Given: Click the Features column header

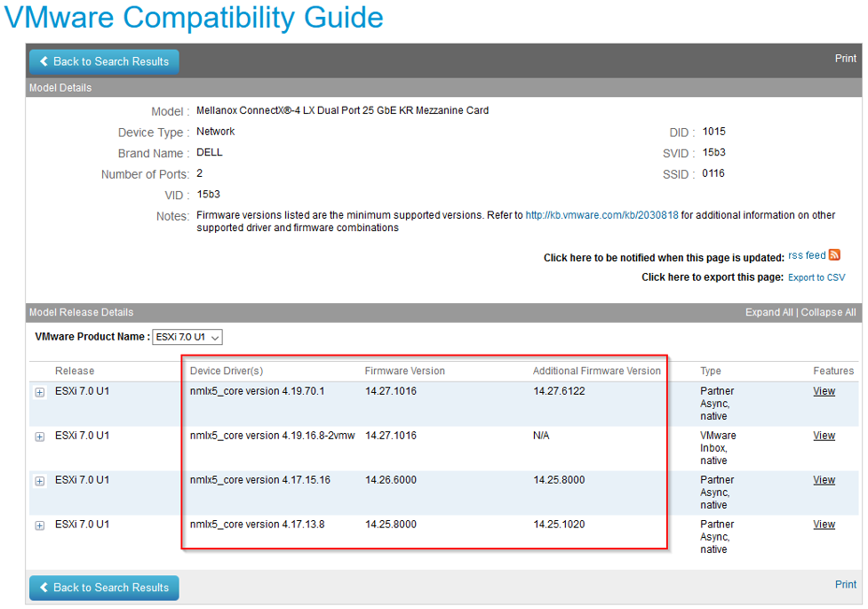Looking at the screenshot, I should pyautogui.click(x=833, y=371).
